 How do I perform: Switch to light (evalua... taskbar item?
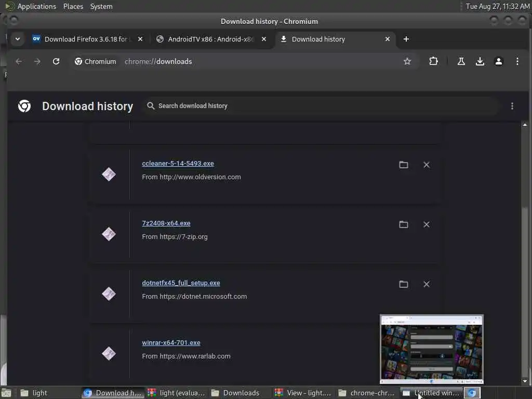[x=177, y=393]
